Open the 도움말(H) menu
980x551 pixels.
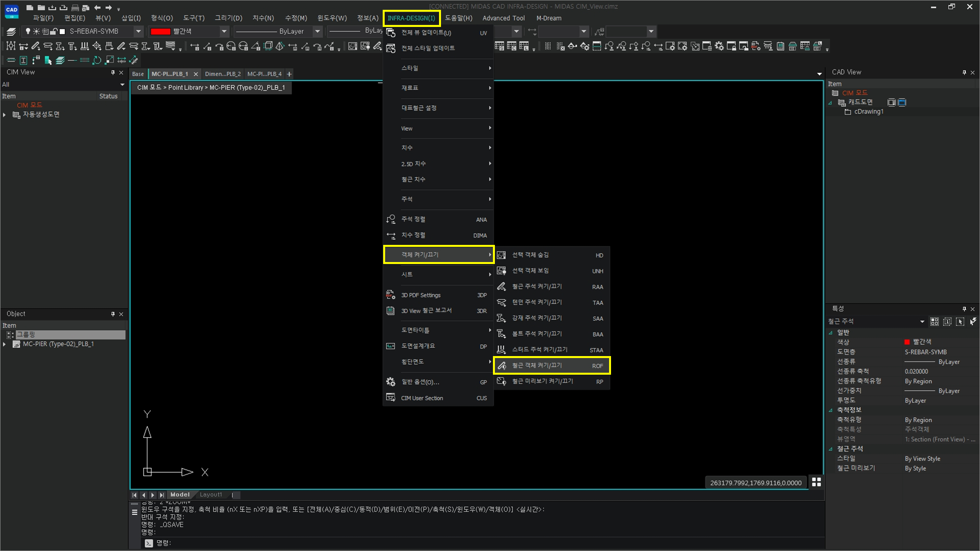(459, 18)
